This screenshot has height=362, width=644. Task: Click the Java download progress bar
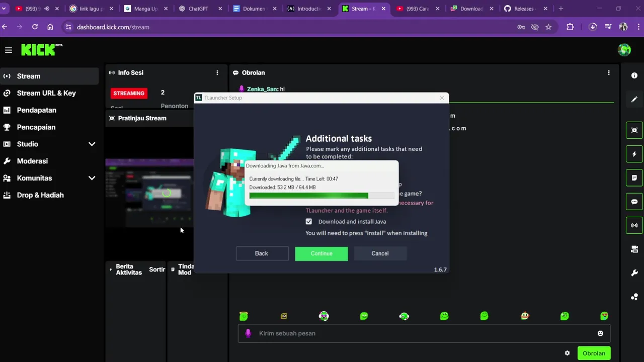point(322,196)
